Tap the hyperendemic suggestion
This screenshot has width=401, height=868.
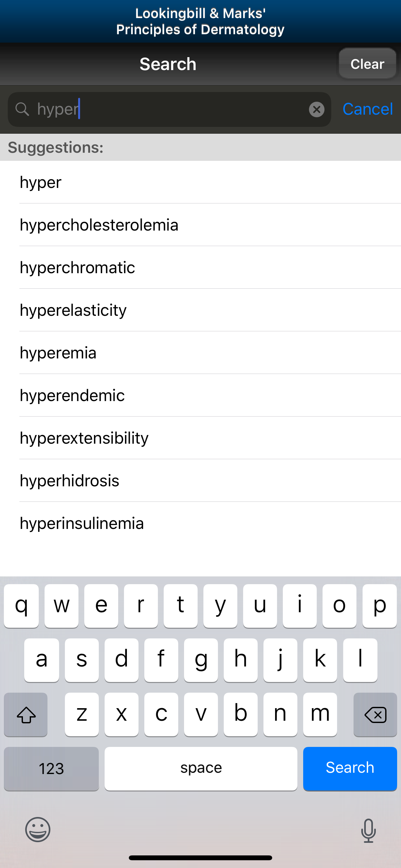[x=72, y=395]
